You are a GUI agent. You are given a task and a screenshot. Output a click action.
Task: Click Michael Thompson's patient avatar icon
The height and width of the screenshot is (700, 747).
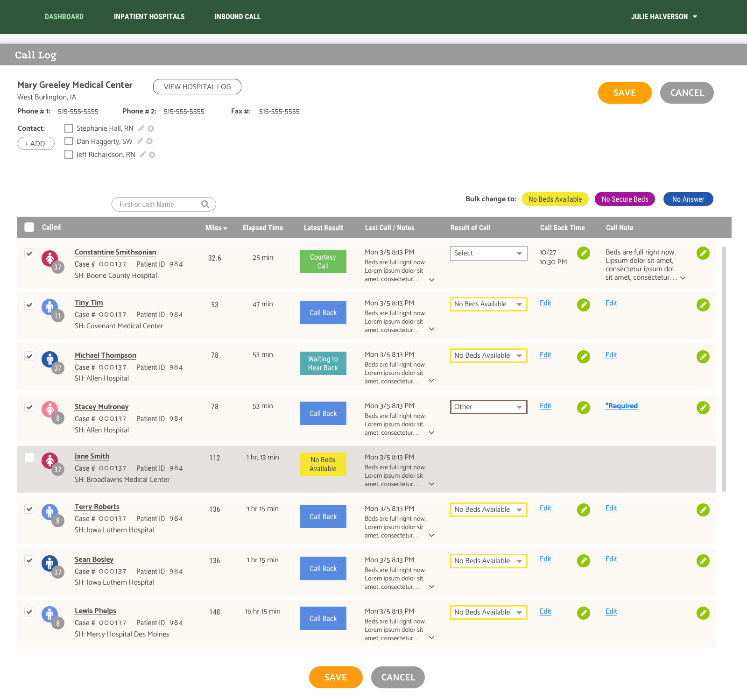pyautogui.click(x=50, y=359)
